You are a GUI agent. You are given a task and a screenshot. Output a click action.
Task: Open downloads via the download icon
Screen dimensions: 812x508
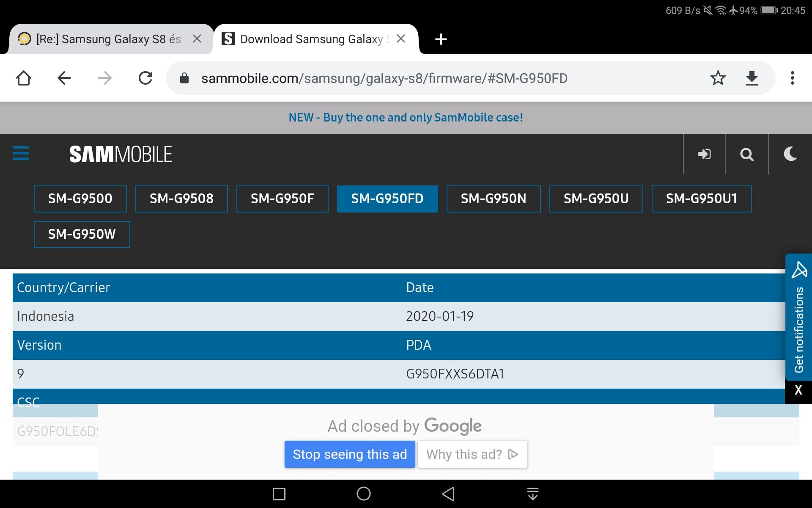tap(752, 78)
